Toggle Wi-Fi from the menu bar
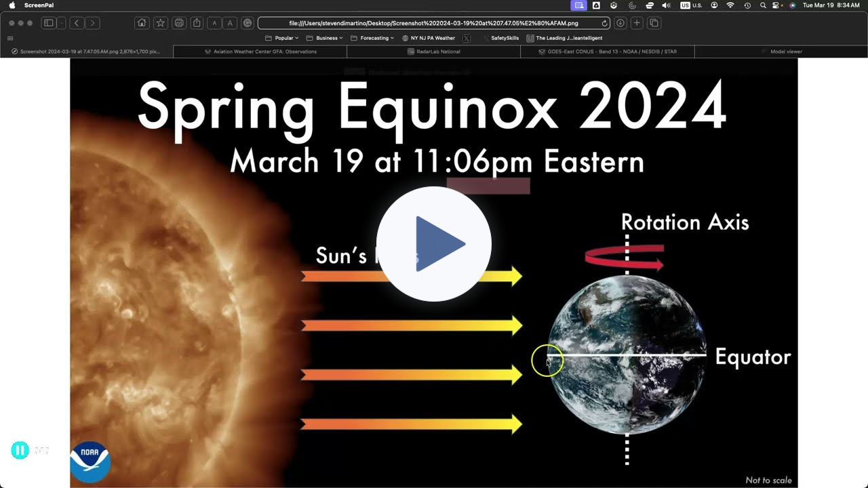The image size is (868, 488). [x=730, y=5]
